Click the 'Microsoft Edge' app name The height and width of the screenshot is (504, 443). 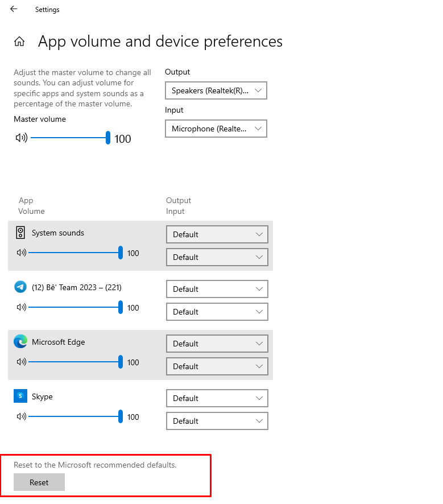[59, 342]
